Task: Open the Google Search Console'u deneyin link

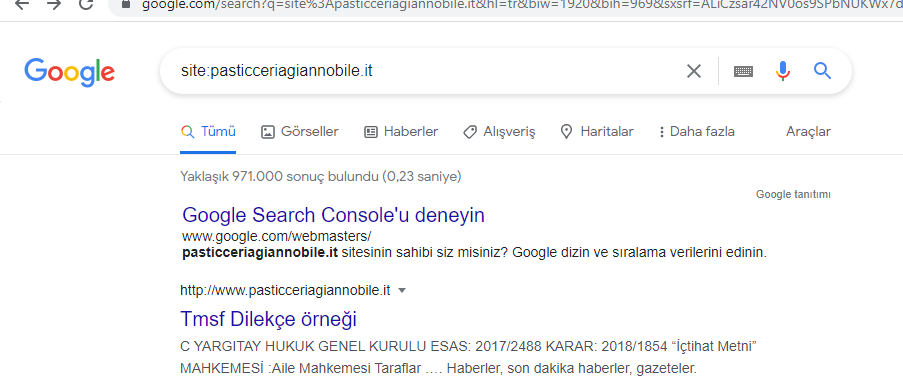Action: click(333, 215)
